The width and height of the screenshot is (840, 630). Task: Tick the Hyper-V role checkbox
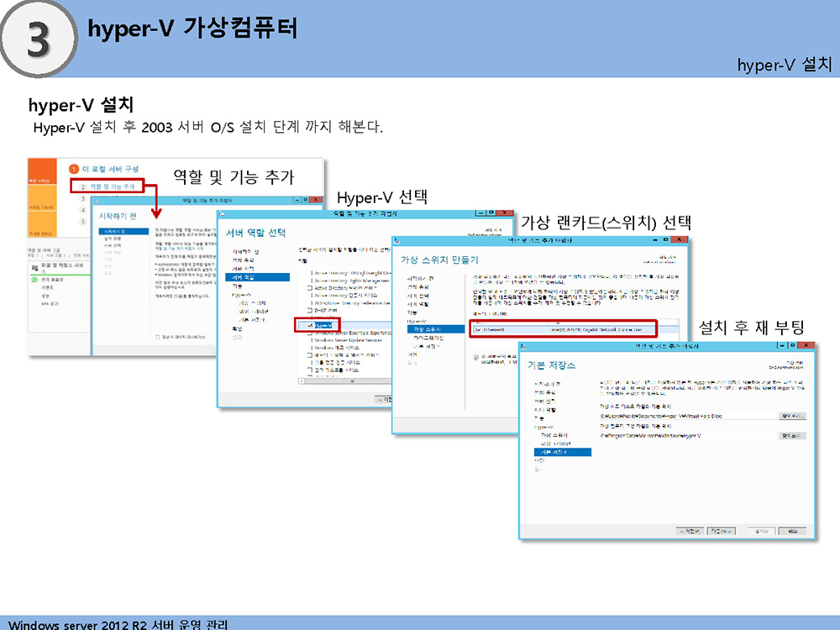310,325
